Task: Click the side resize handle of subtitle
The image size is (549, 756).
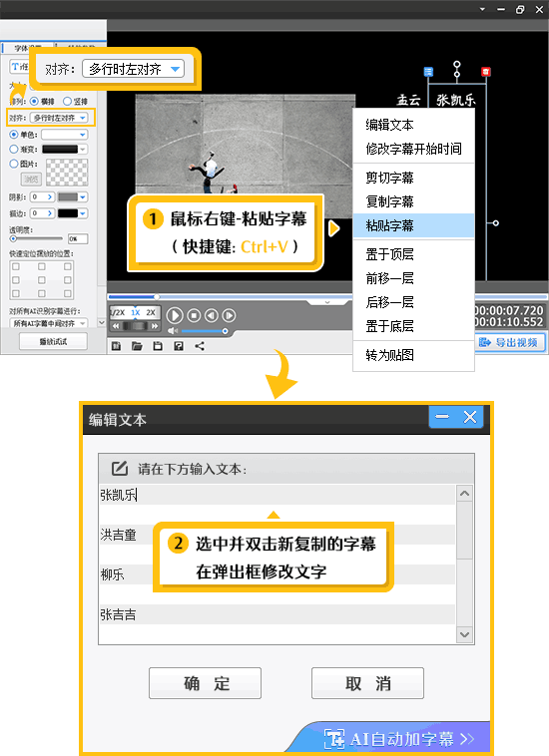Action: (x=495, y=222)
